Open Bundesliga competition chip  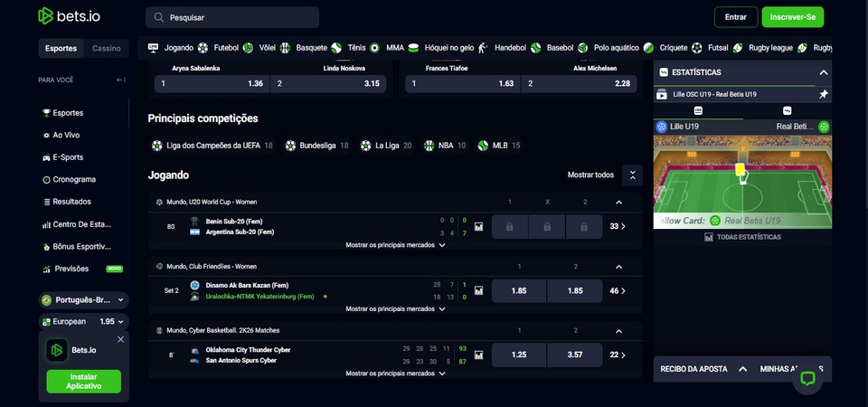pos(316,146)
